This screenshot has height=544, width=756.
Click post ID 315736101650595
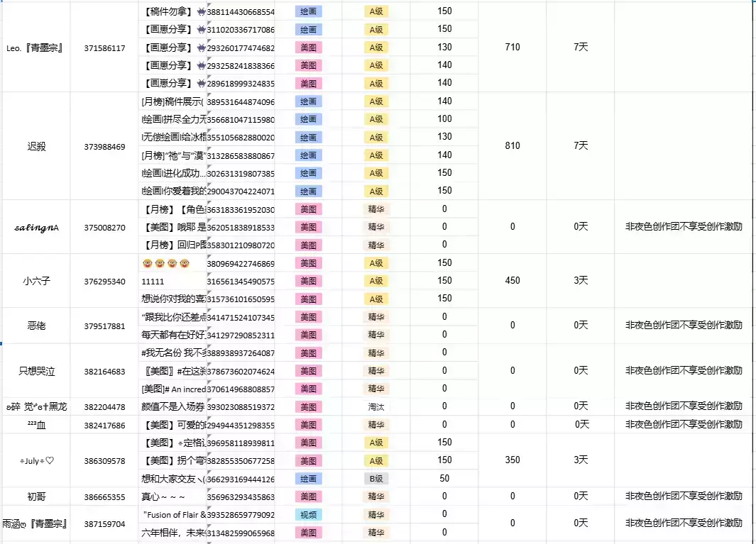[x=241, y=299]
